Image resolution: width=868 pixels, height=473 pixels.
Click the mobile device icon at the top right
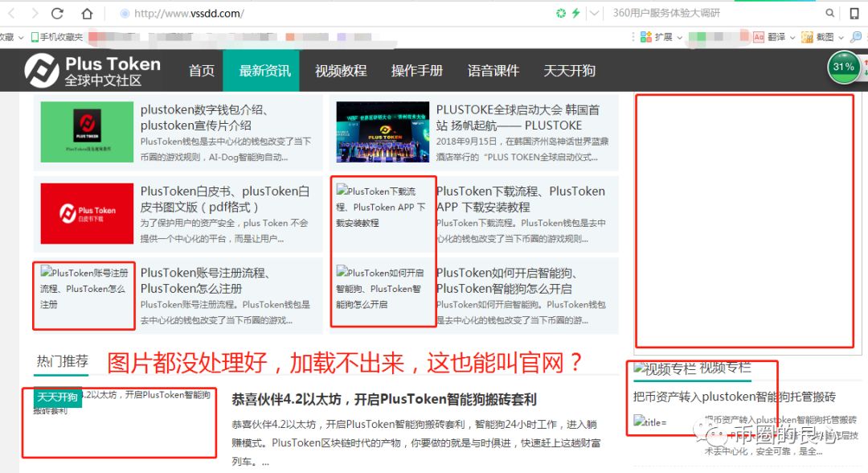tap(854, 14)
